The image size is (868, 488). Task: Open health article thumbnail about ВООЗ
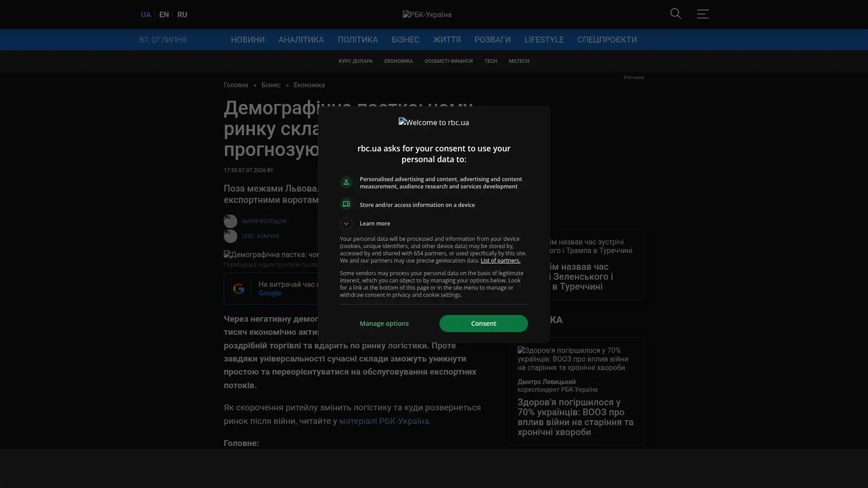click(x=576, y=359)
